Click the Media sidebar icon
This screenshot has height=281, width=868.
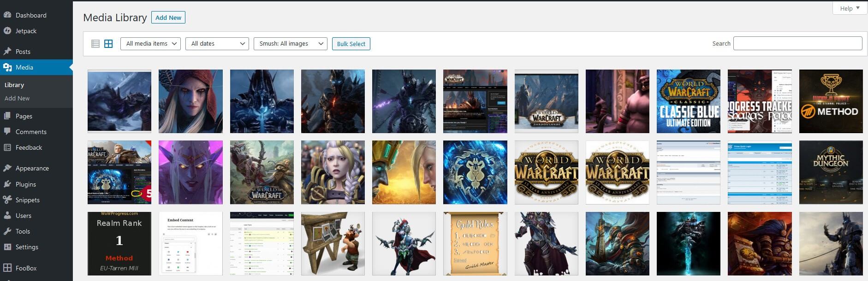7,67
